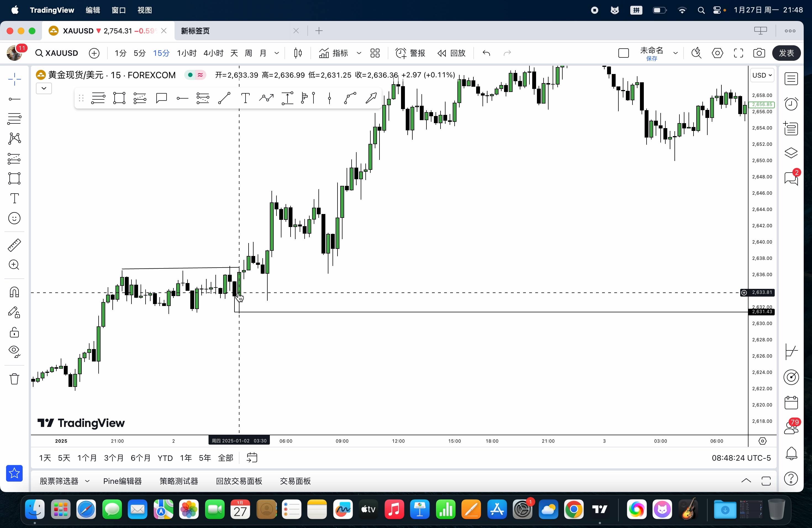This screenshot has width=812, height=528.
Task: Add favorites star toolbar button
Action: 14,473
